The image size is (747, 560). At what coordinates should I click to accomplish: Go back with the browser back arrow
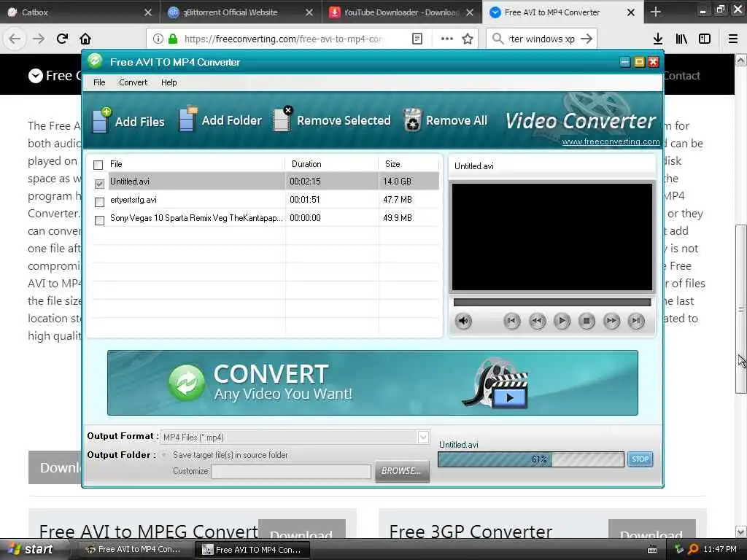(15, 39)
